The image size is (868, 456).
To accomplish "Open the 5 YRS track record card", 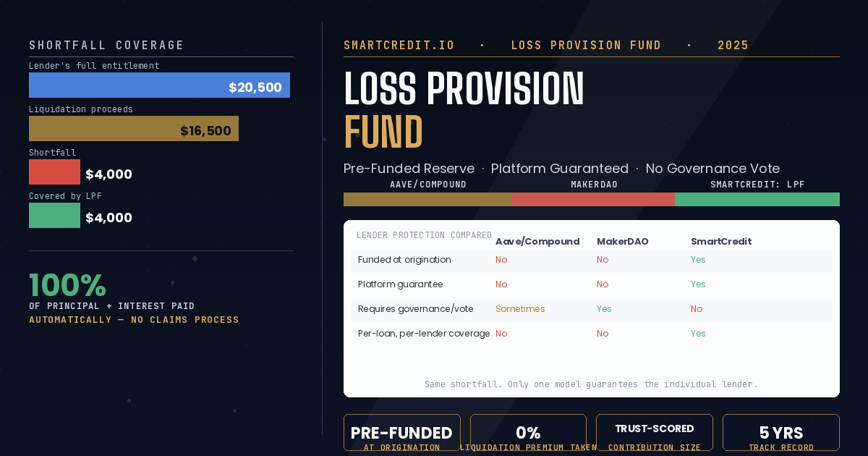I will coord(781,433).
